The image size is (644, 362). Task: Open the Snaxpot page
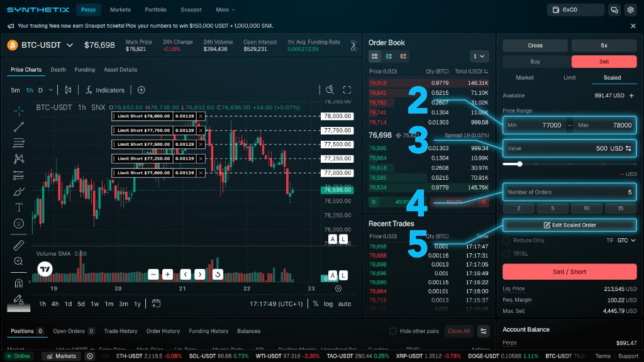click(191, 10)
